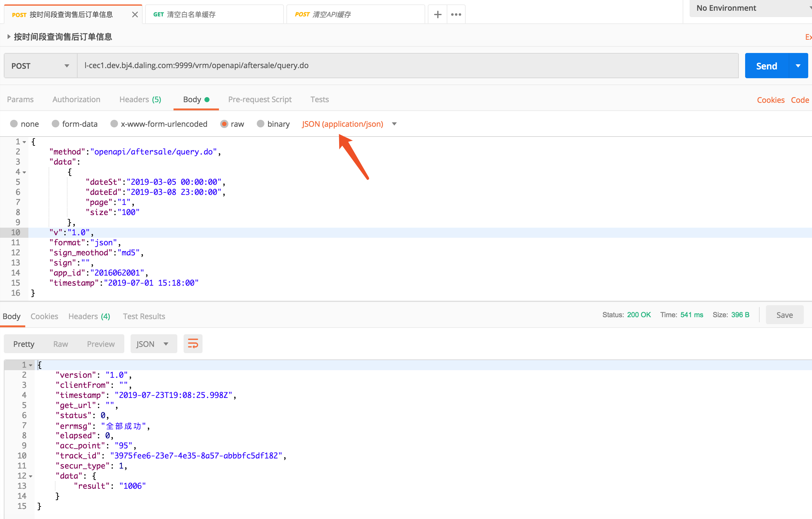Viewport: 812px width, 519px height.
Task: Choose the binary body radio button
Action: pos(260,124)
